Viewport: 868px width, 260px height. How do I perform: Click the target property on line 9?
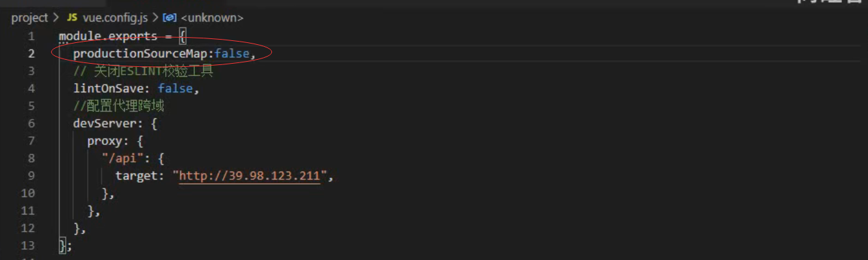click(x=137, y=175)
